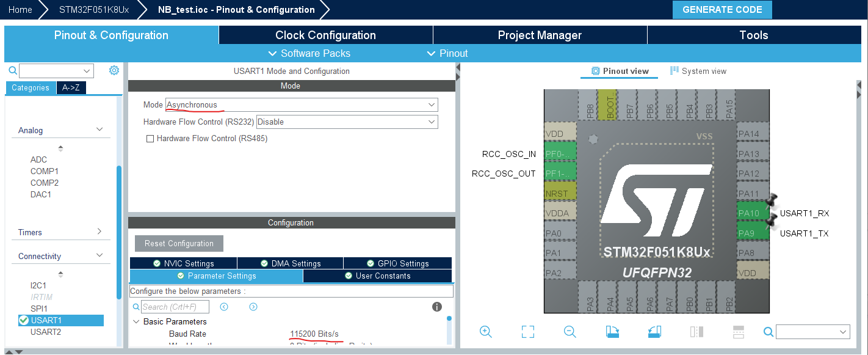Select the Pinout view tab
This screenshot has height=355, width=868.
tap(620, 71)
